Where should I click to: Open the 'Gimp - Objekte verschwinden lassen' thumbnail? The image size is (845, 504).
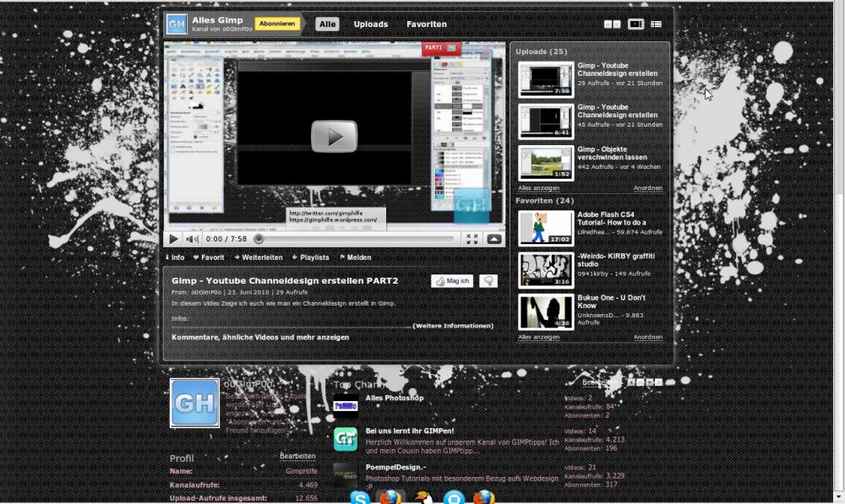pos(545,162)
